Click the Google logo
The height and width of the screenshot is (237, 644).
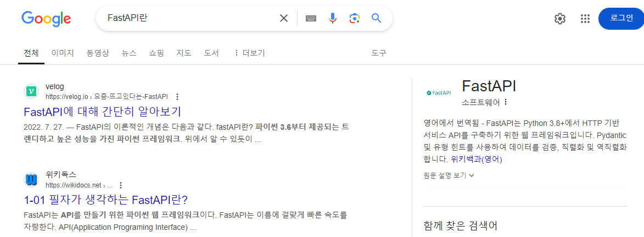(46, 18)
